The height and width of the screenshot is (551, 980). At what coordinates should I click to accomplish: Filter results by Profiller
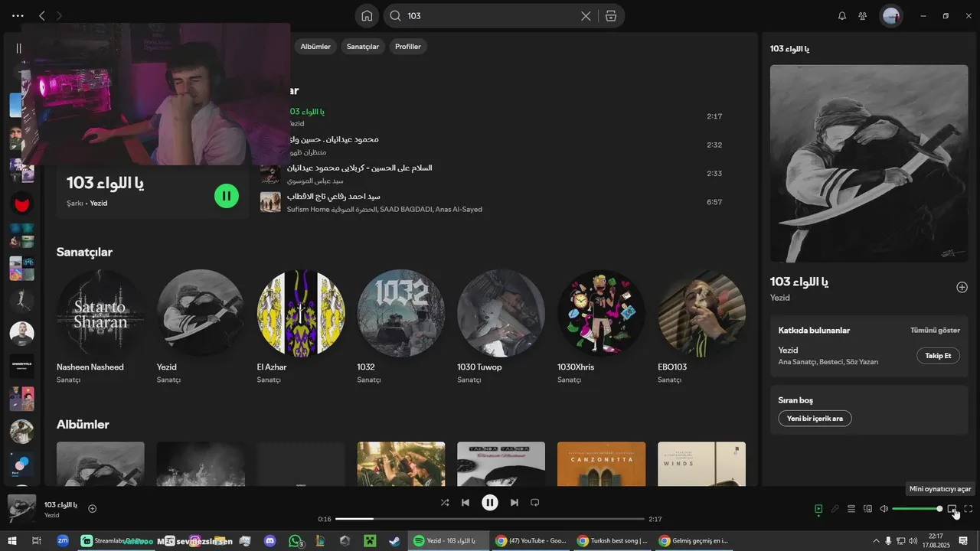click(408, 47)
